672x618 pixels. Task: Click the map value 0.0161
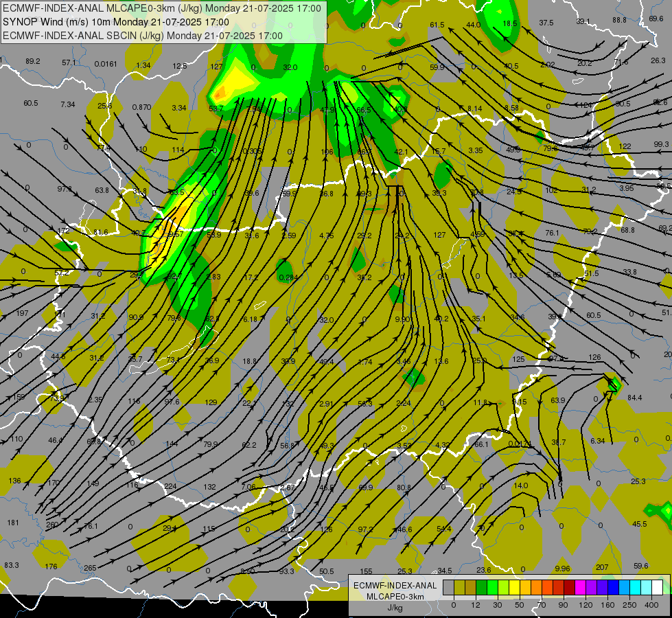pos(106,64)
